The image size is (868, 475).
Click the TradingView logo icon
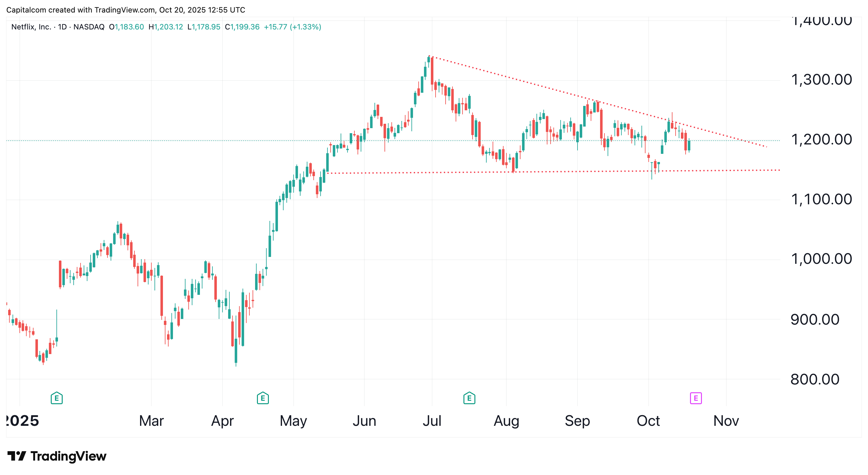coord(17,456)
